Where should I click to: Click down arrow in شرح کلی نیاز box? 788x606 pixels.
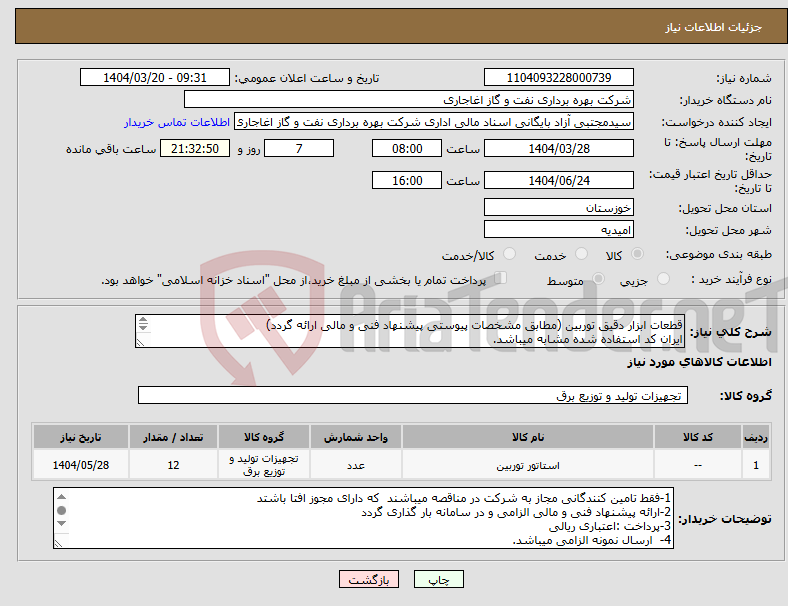(143, 327)
